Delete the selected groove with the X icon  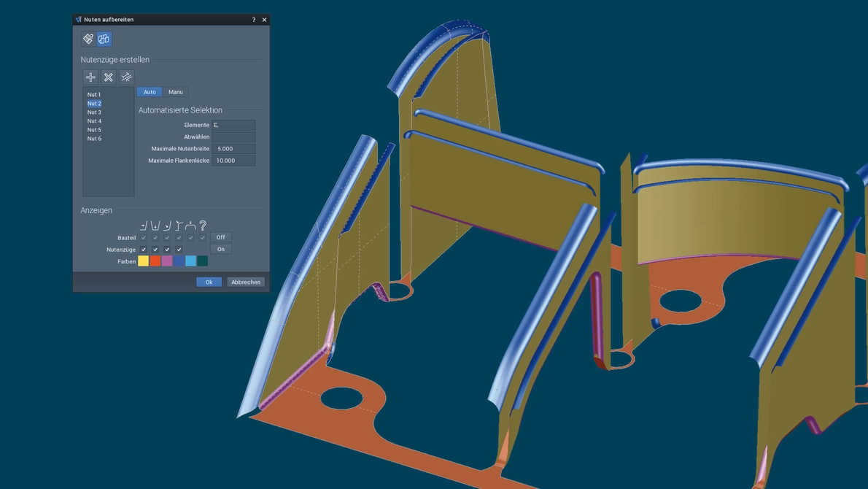109,77
